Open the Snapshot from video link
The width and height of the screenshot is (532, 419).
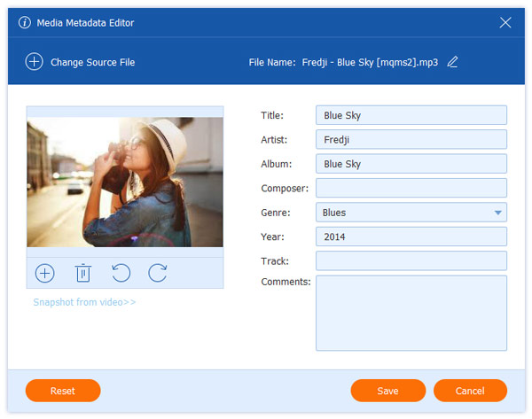[84, 302]
